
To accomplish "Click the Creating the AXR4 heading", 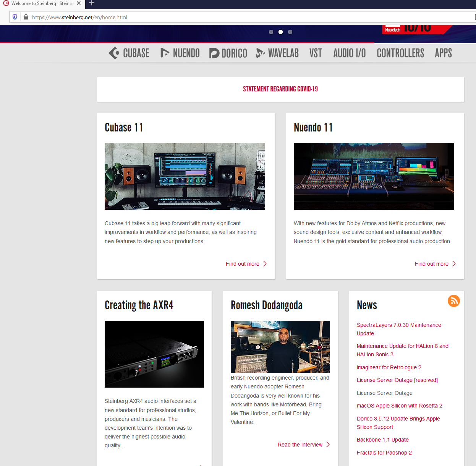I will coord(139,305).
